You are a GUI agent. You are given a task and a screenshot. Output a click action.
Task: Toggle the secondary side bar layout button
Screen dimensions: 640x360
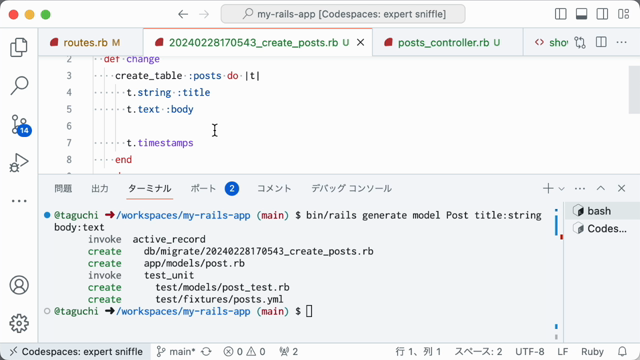(602, 14)
